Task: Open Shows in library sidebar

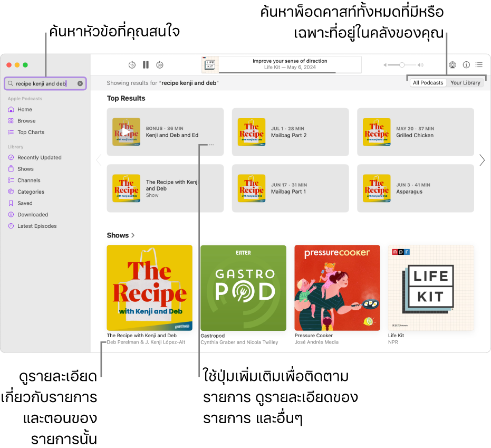Action: point(25,169)
